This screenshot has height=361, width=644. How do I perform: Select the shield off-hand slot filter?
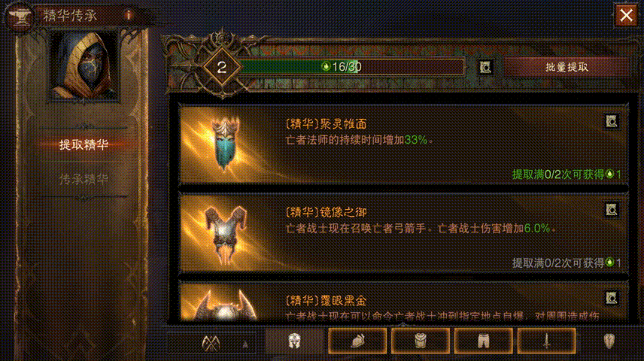click(609, 341)
